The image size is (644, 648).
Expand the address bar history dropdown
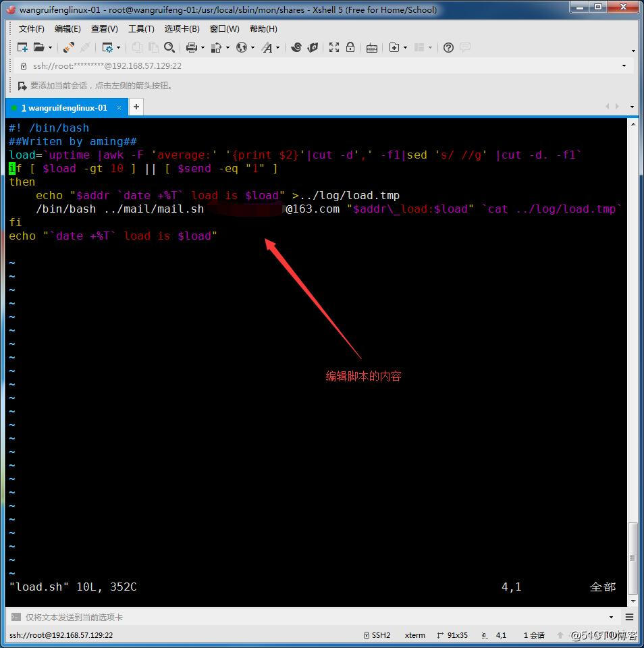click(624, 66)
